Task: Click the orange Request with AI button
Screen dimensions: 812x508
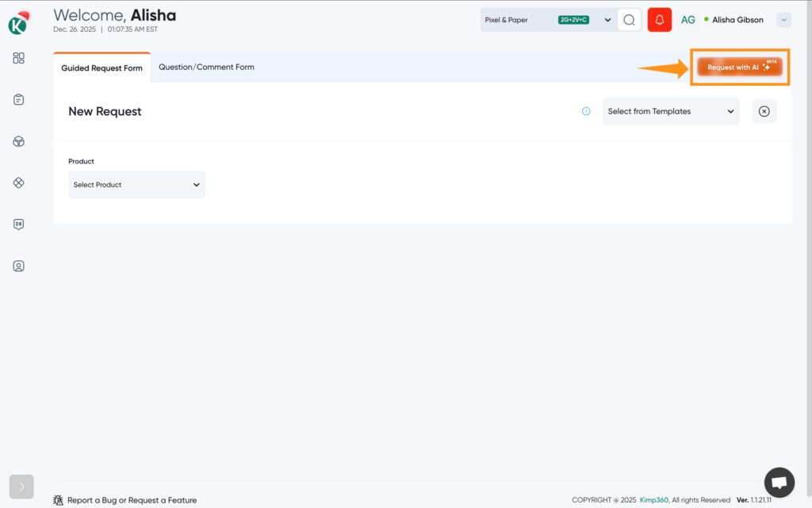Action: pyautogui.click(x=739, y=67)
